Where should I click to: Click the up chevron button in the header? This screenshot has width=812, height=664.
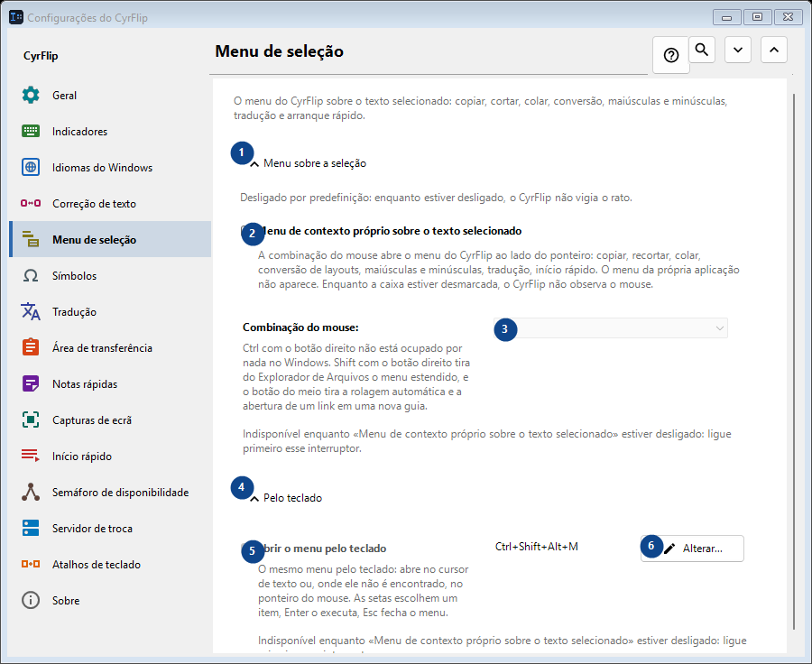774,50
